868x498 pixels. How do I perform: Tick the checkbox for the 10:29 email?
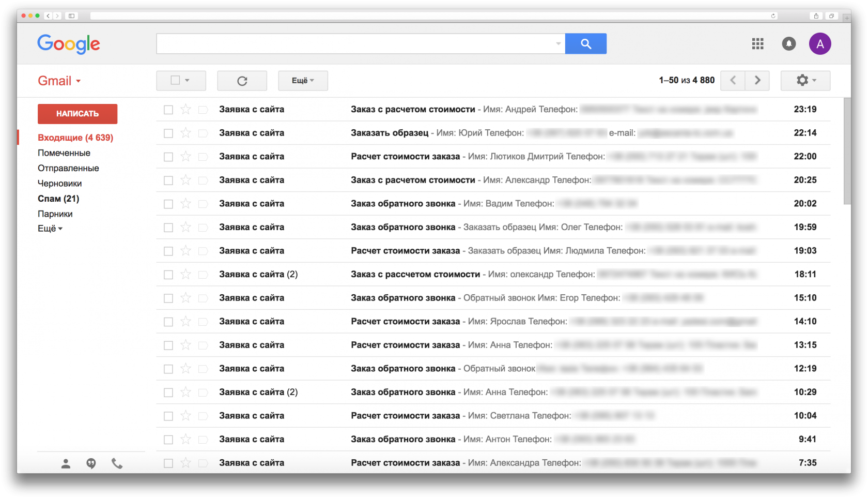click(168, 393)
